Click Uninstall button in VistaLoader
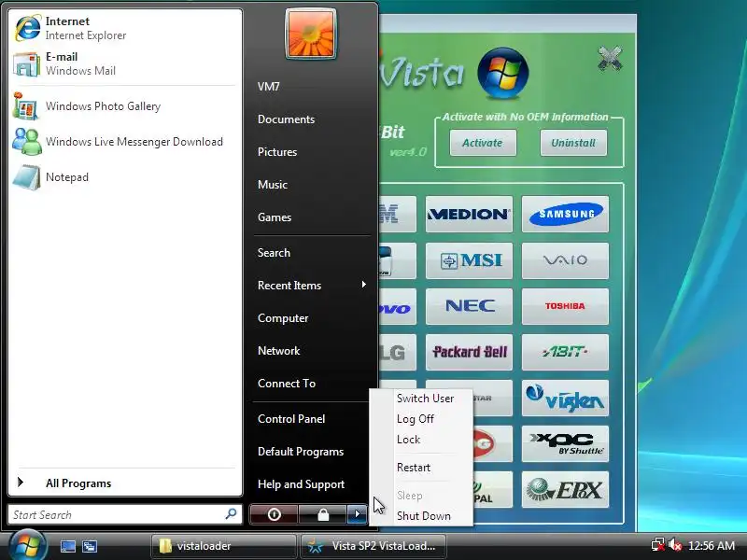Image resolution: width=747 pixels, height=560 pixels. point(573,143)
